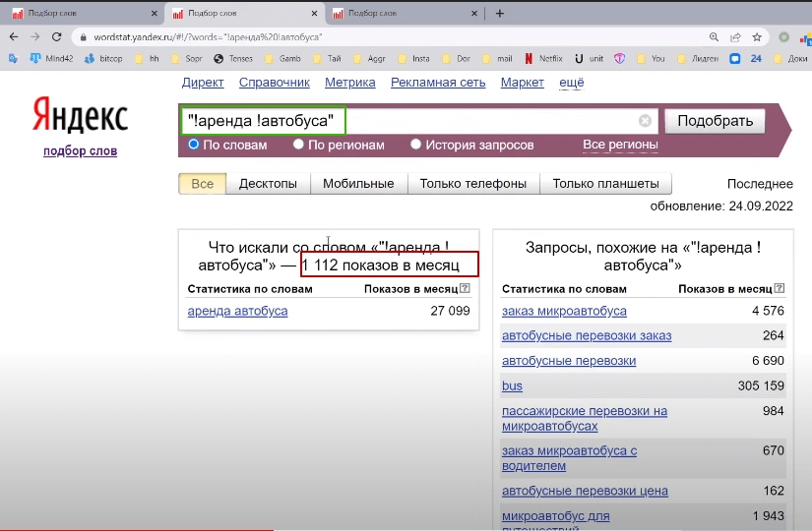Focus the keyword search input field

(418, 121)
